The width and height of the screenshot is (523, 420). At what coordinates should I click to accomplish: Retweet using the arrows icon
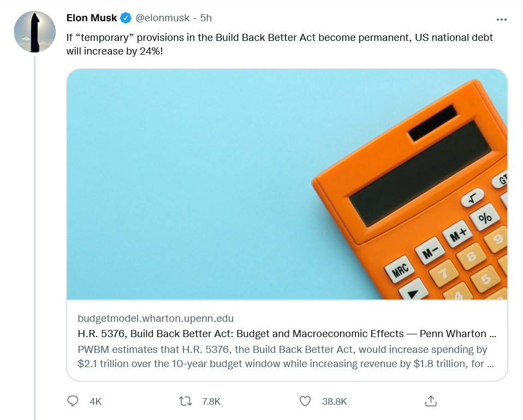coord(186,401)
